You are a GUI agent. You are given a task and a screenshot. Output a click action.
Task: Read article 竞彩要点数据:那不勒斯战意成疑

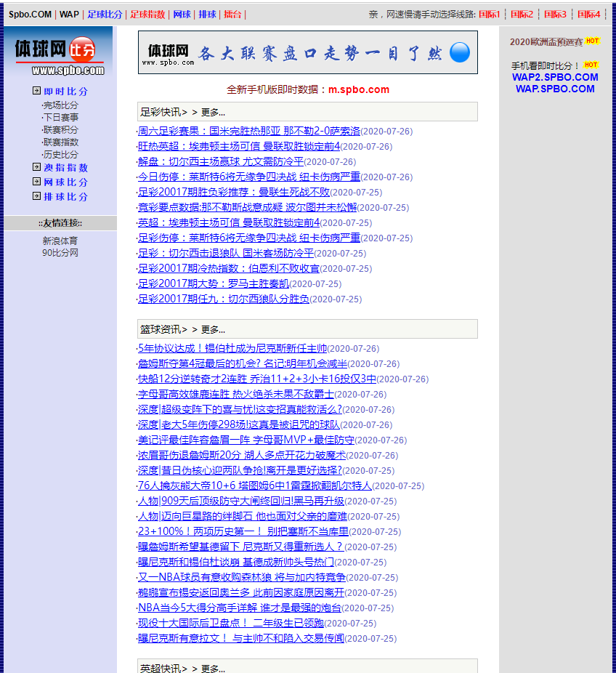click(x=248, y=207)
